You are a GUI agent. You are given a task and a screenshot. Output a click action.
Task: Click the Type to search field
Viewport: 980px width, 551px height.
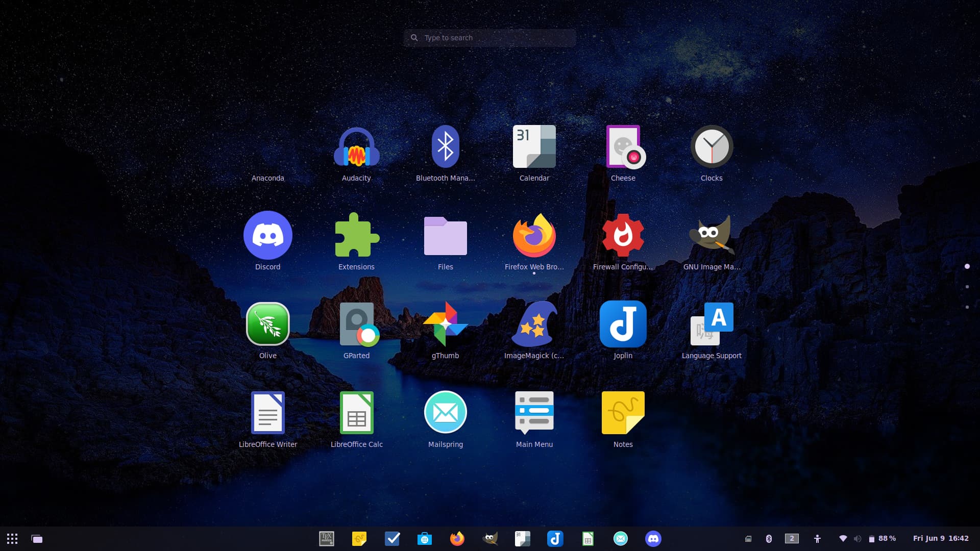point(490,38)
